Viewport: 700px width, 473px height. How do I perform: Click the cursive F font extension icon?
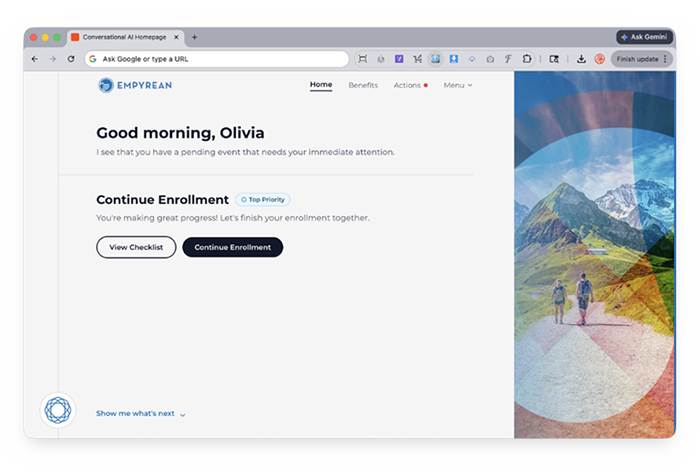508,59
